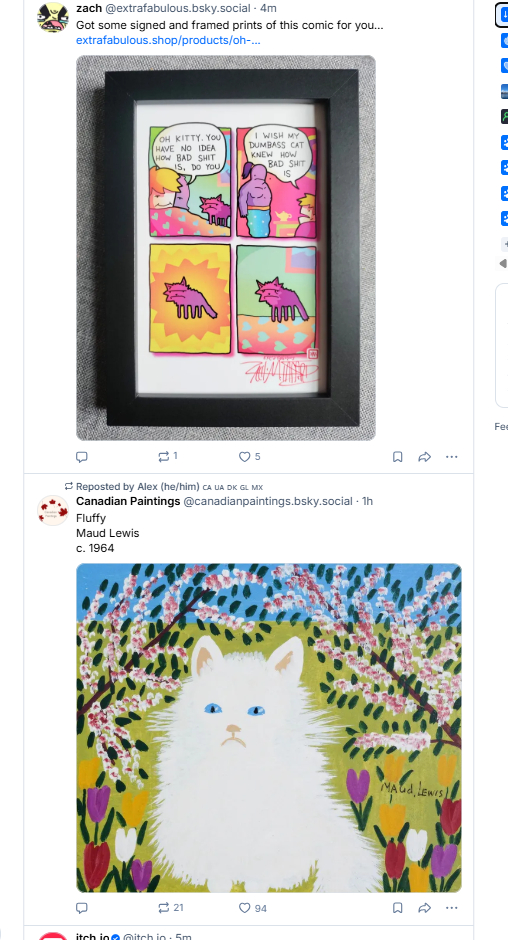Open the extrafabulous.shop product link

(x=168, y=40)
